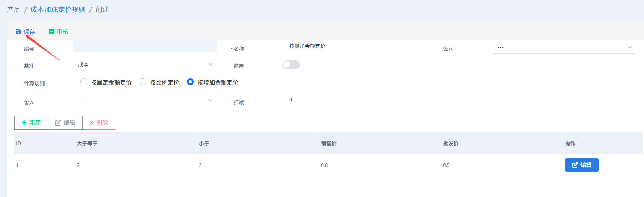Click the 产品 breadcrumb item
The height and width of the screenshot is (197, 644).
[x=14, y=10]
